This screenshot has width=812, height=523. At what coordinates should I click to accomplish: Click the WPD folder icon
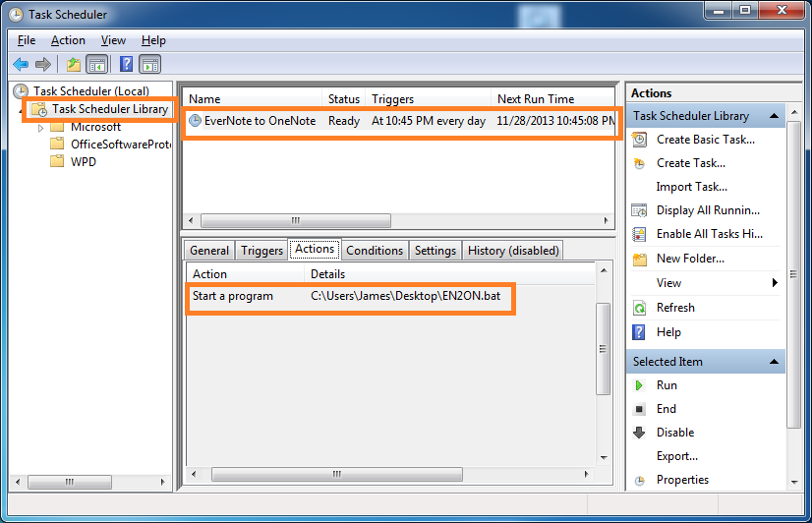click(x=57, y=161)
